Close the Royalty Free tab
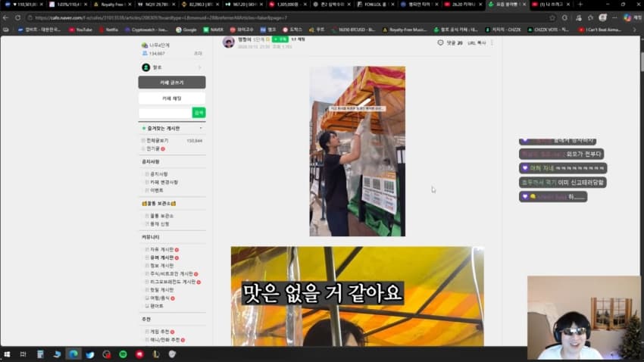644x362 pixels. (x=130, y=4)
